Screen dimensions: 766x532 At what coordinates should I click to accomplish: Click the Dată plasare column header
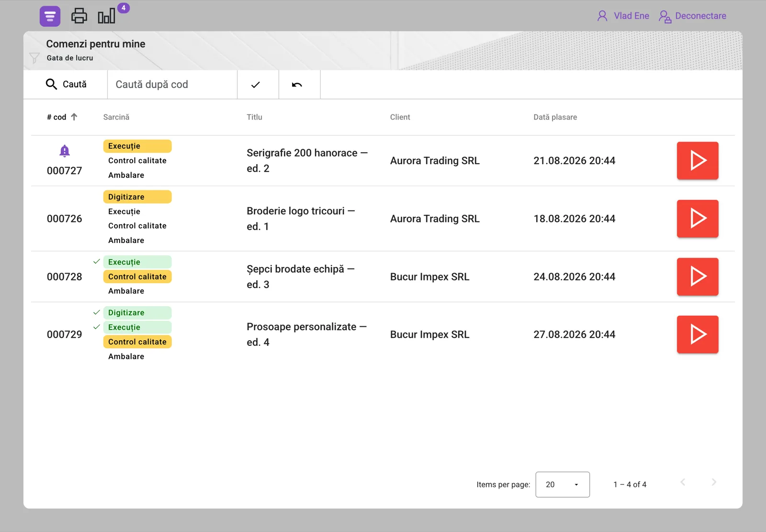point(555,117)
